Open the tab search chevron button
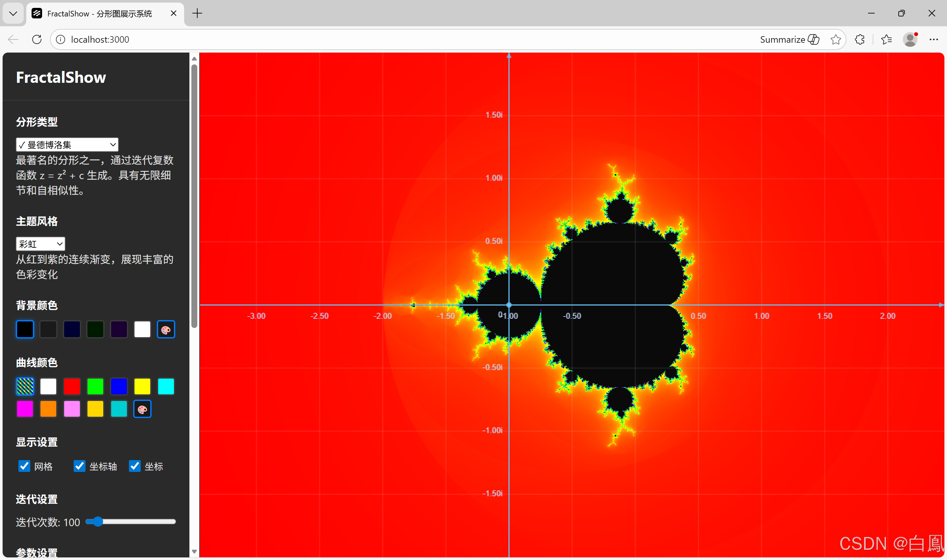Screen dimensions: 947x560 pyautogui.click(x=13, y=13)
